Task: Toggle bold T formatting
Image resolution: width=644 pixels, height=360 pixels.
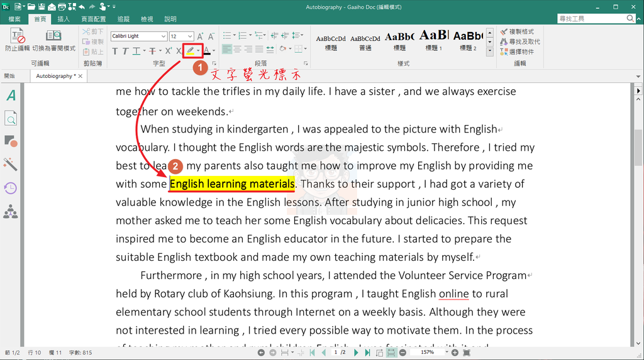Action: coord(115,51)
